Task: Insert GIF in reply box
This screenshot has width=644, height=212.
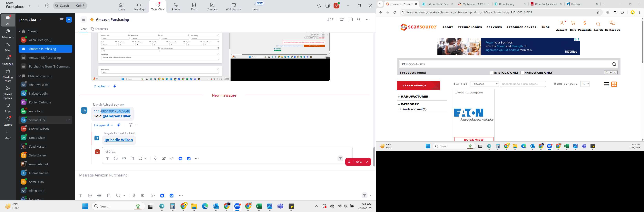Action: coord(124,158)
